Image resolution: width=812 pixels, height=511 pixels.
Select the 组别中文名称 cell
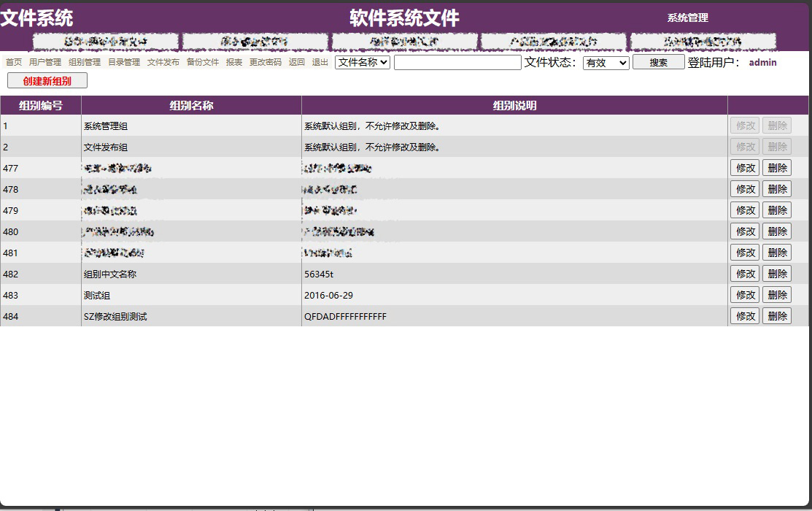[192, 274]
